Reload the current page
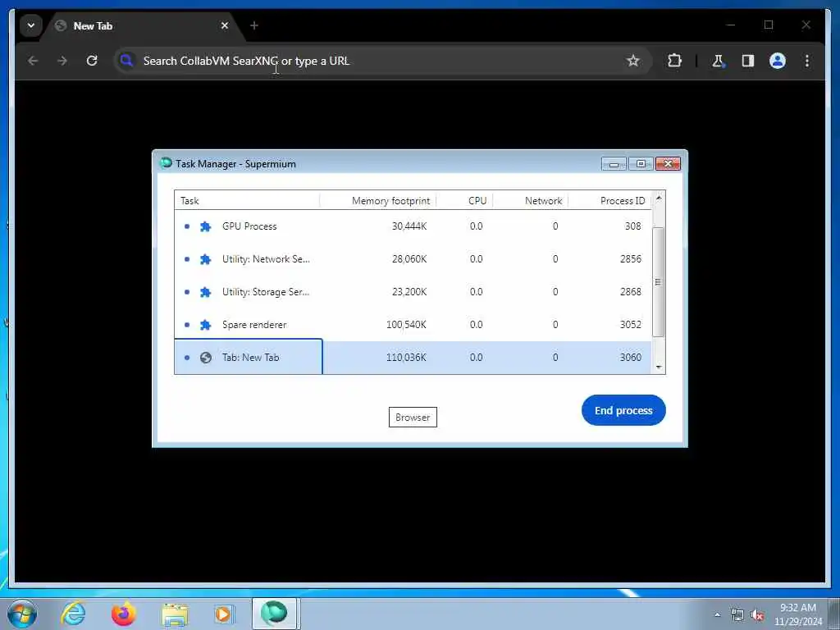The width and height of the screenshot is (840, 630). tap(92, 61)
